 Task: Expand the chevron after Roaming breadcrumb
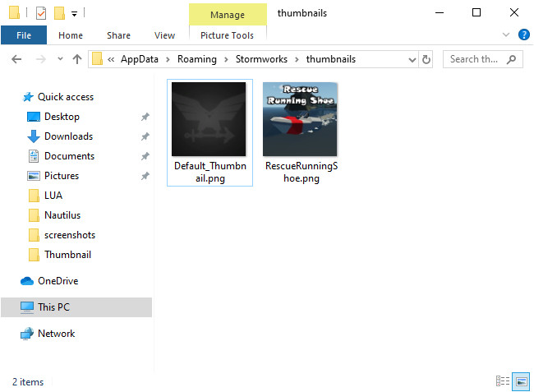[226, 60]
